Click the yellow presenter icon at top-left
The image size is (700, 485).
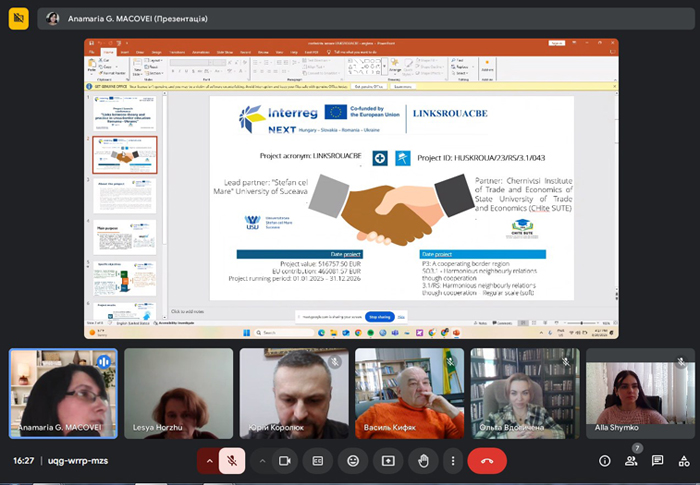[x=18, y=18]
